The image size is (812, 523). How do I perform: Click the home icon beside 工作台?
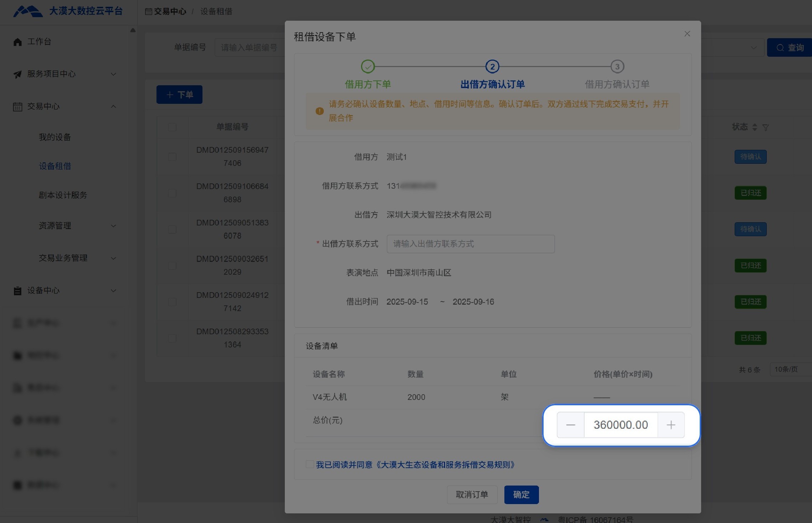tap(17, 42)
